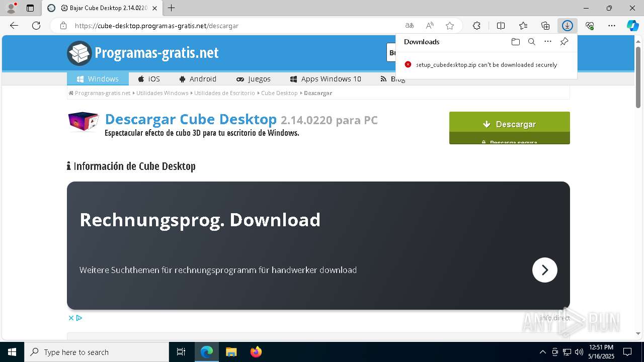
Task: Open notification center
Action: 627,352
